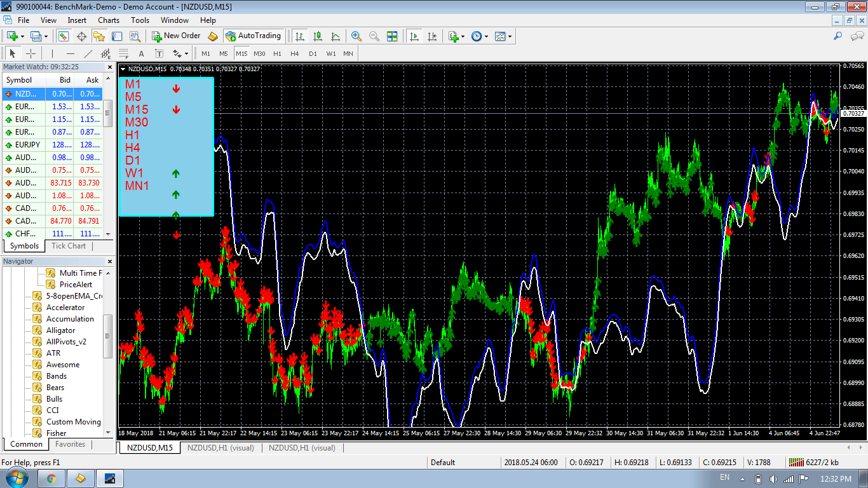Draw a horizontal line on the chart

pos(70,53)
